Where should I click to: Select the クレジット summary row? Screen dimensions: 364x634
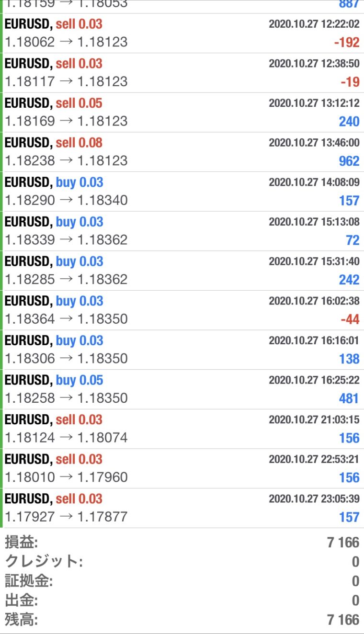coord(182,562)
